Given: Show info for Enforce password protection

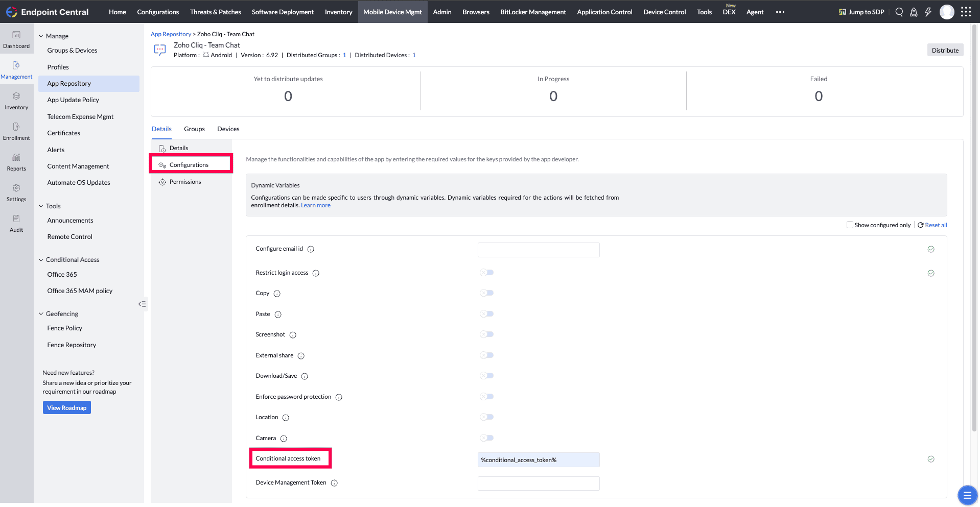Looking at the screenshot, I should click(x=339, y=397).
